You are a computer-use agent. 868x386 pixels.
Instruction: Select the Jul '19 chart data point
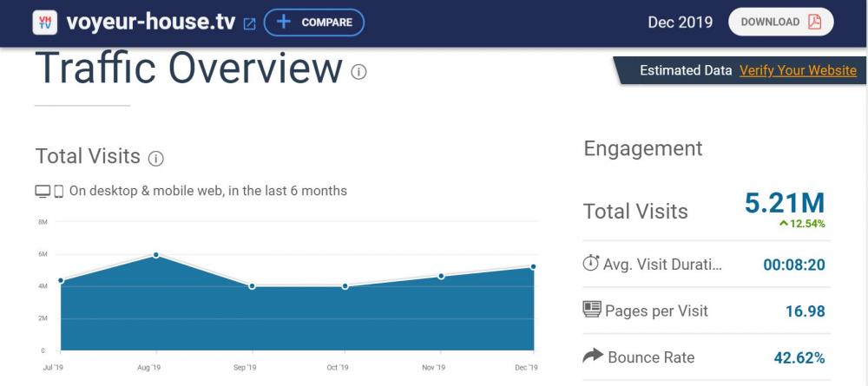[61, 280]
